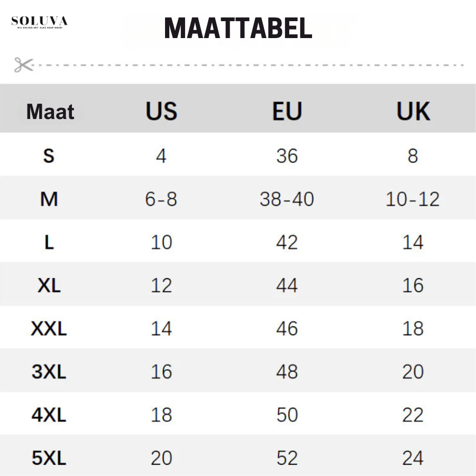Viewport: 476px width, 476px height.
Task: Click the 3XL size row label
Action: pos(49,372)
